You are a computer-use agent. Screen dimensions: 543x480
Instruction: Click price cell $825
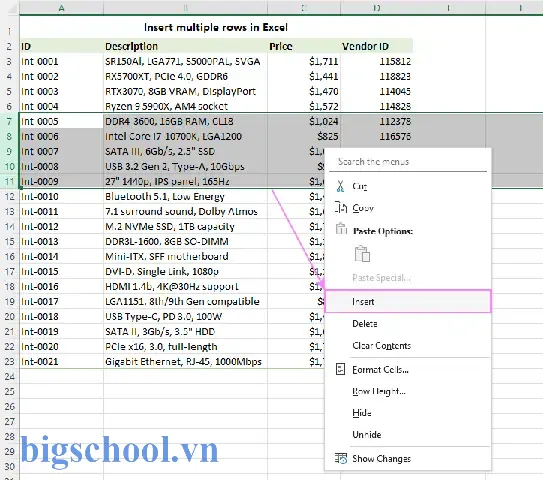coord(304,136)
